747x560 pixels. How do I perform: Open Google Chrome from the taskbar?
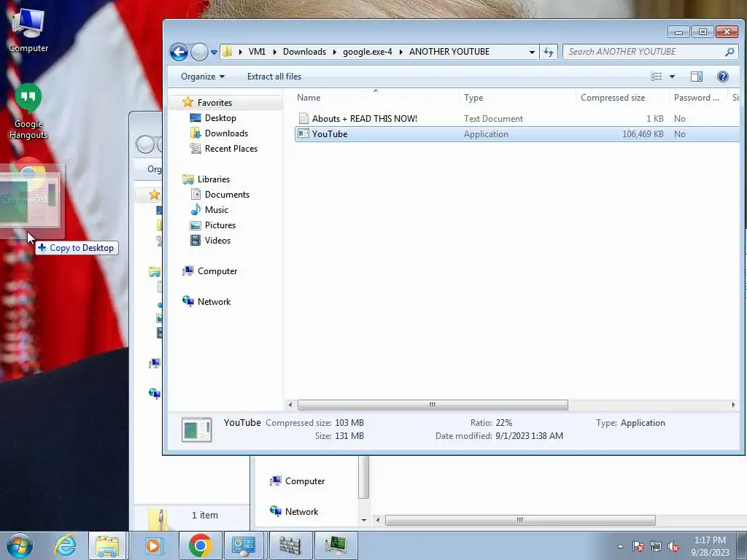(200, 545)
